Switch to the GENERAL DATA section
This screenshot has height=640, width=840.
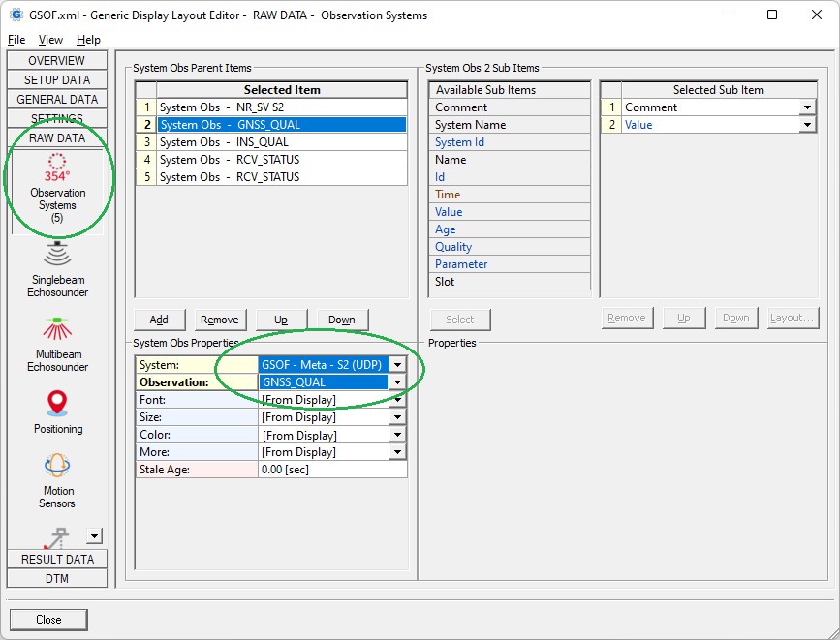coord(57,99)
